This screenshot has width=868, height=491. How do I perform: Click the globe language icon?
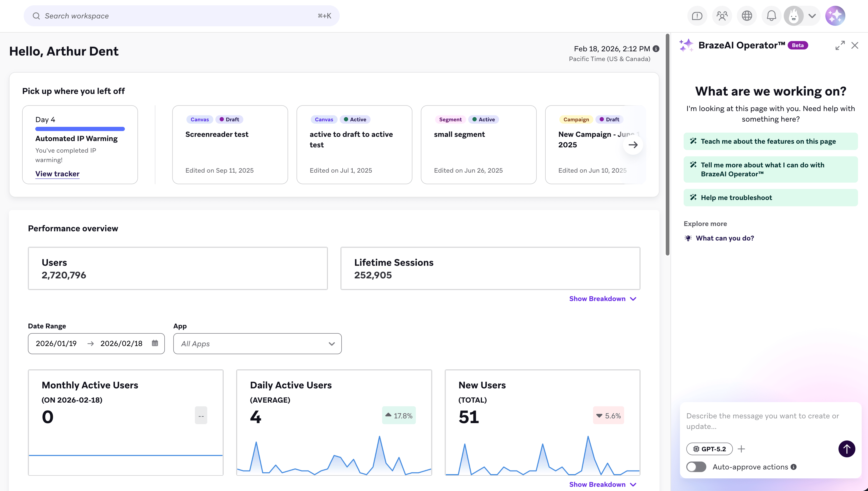(x=747, y=16)
